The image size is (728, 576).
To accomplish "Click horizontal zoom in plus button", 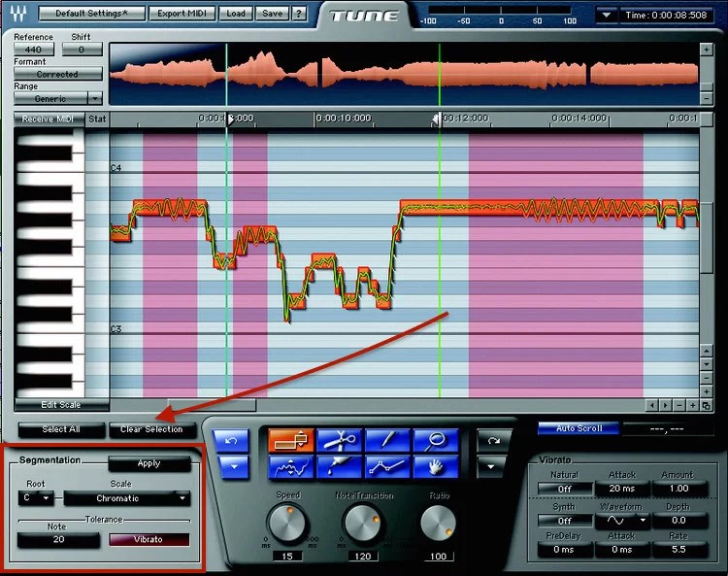I will 693,405.
